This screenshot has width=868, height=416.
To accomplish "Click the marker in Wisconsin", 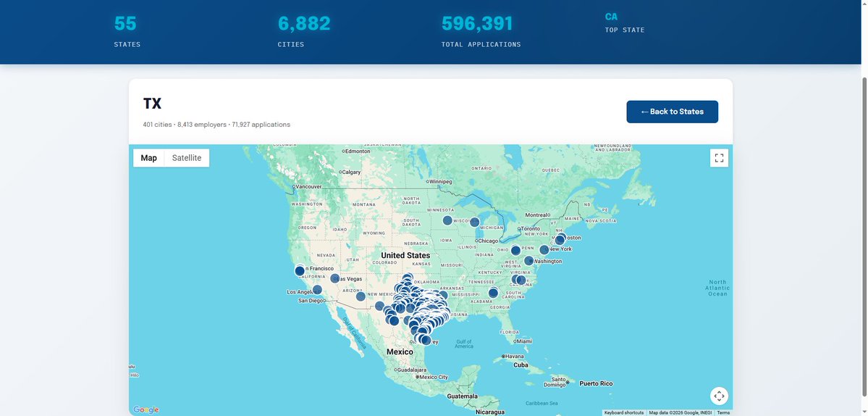I will pos(474,222).
